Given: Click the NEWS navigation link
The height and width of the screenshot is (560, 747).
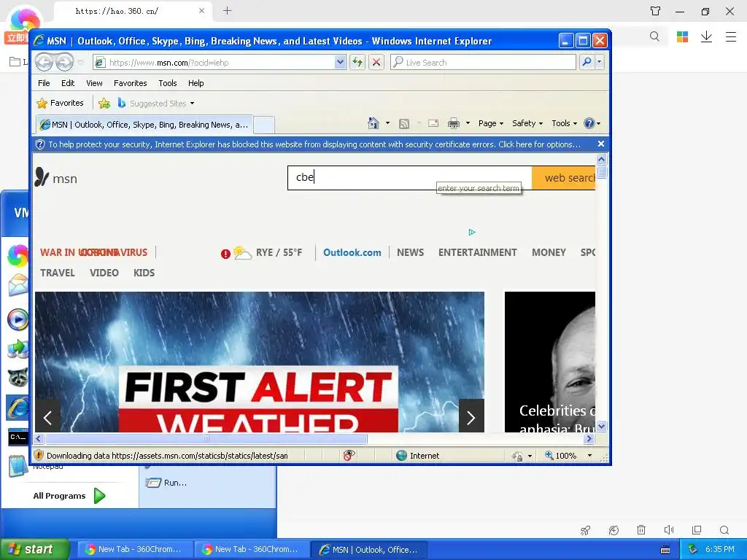Looking at the screenshot, I should (410, 252).
